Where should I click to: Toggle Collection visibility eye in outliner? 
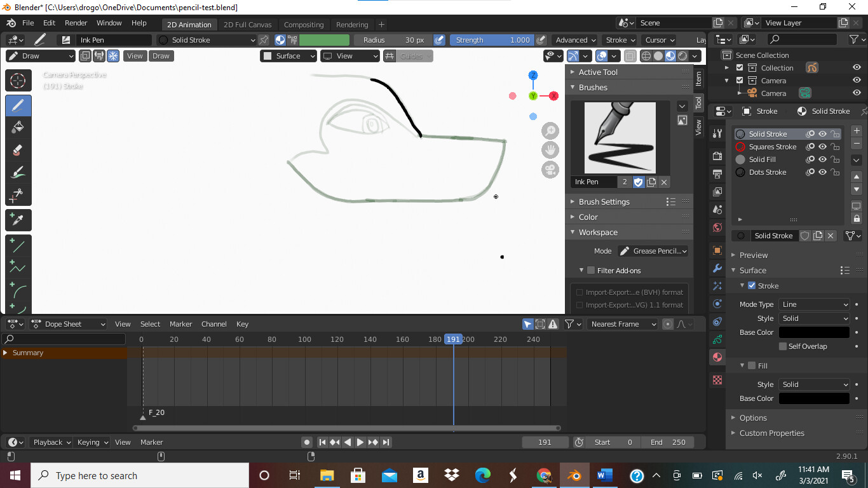(857, 68)
